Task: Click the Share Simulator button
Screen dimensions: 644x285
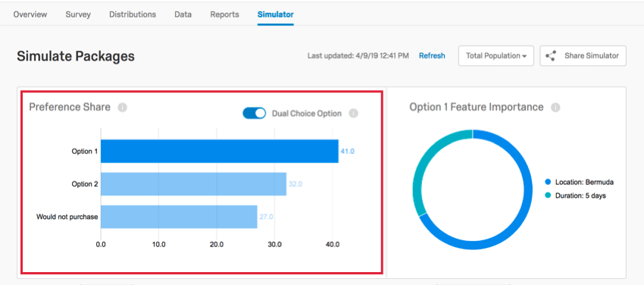Action: (583, 56)
